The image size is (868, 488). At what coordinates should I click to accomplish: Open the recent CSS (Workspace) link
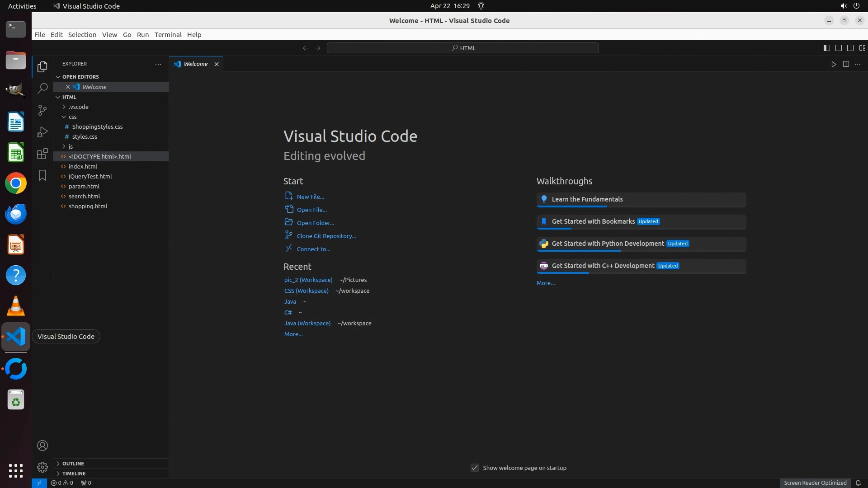pyautogui.click(x=306, y=291)
